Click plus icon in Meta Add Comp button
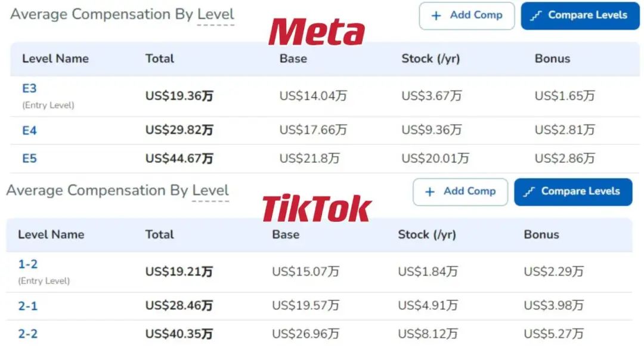644x346 pixels. tap(436, 16)
